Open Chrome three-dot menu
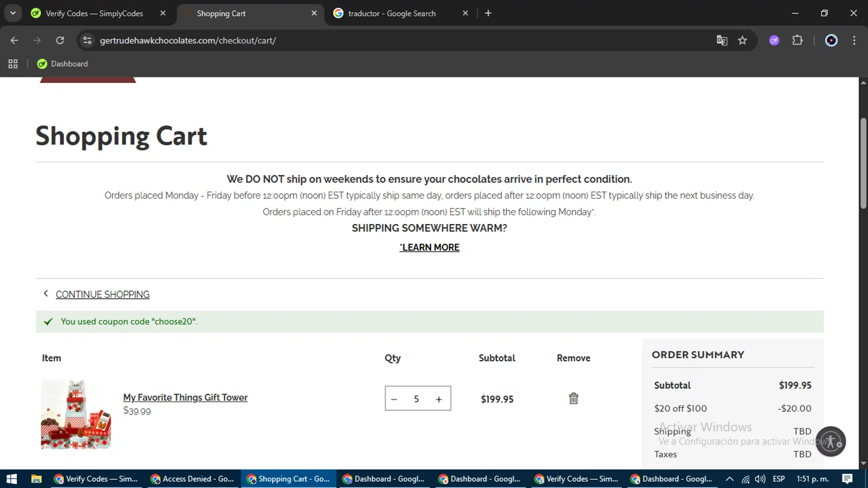The image size is (868, 488). pyautogui.click(x=854, y=41)
